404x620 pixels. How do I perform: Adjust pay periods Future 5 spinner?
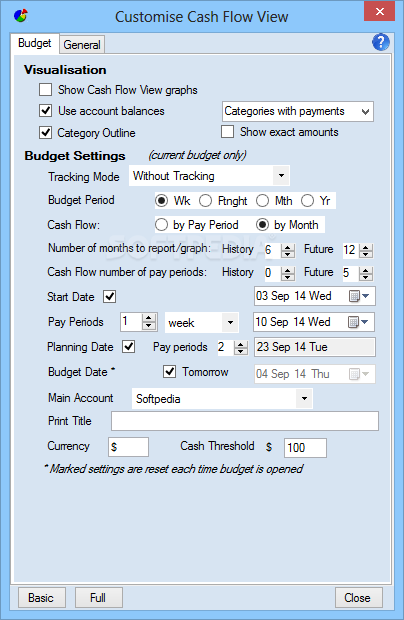pos(366,273)
